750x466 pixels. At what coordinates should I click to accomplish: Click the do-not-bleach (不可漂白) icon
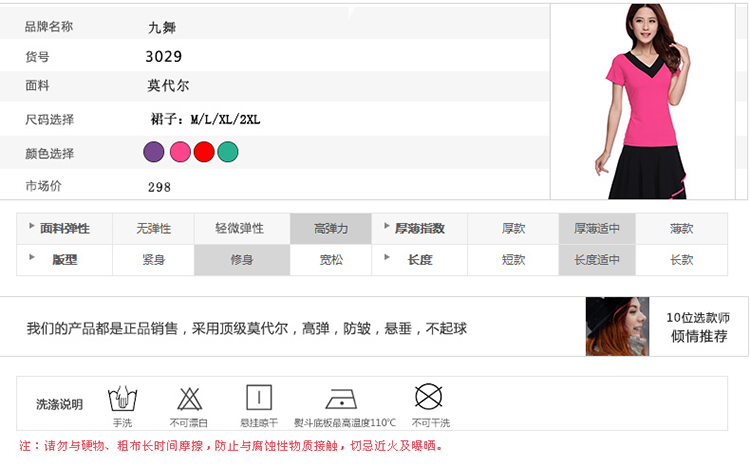[189, 399]
